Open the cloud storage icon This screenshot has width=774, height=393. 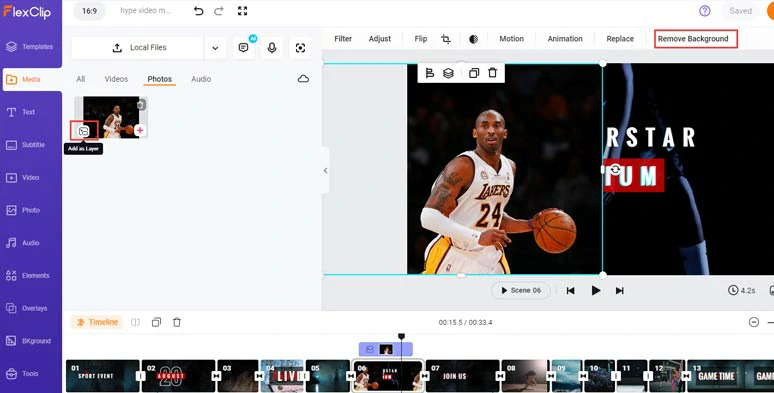[x=303, y=79]
